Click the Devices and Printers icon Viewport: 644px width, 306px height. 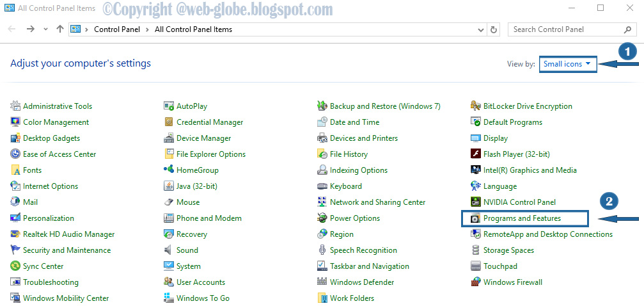(322, 138)
